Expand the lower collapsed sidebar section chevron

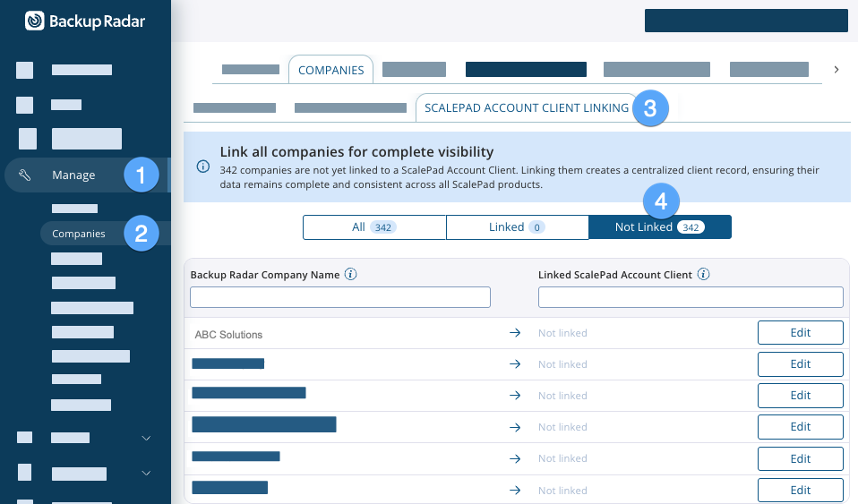click(x=147, y=474)
